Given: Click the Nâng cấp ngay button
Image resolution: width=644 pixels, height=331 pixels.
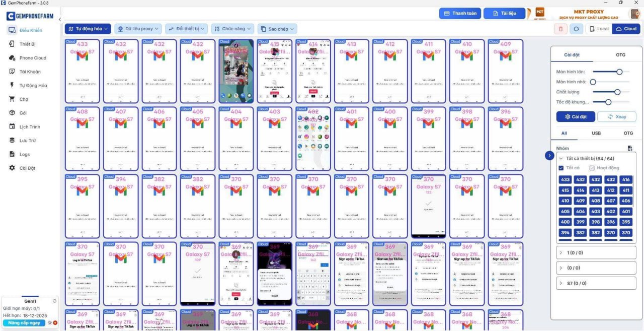Looking at the screenshot, I should (24, 322).
